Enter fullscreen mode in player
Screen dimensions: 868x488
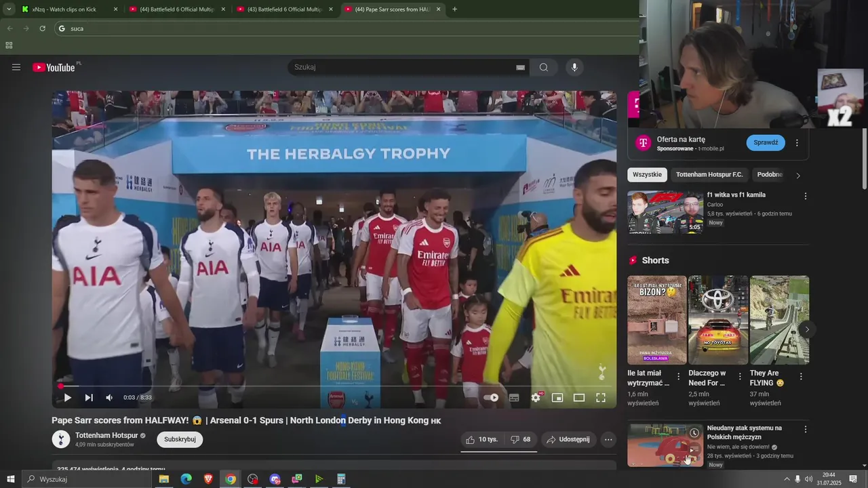601,398
